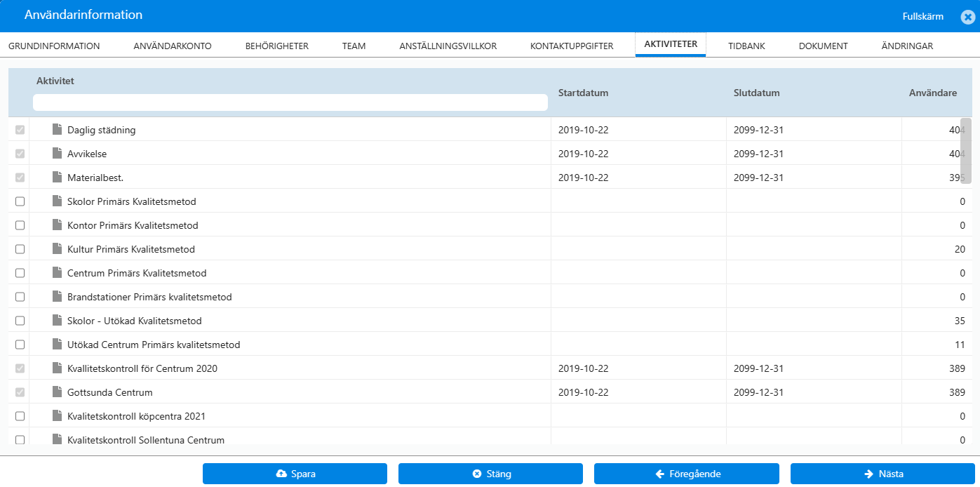Click the start date of Gottsunda Centrum
This screenshot has height=487, width=980.
pyautogui.click(x=583, y=392)
